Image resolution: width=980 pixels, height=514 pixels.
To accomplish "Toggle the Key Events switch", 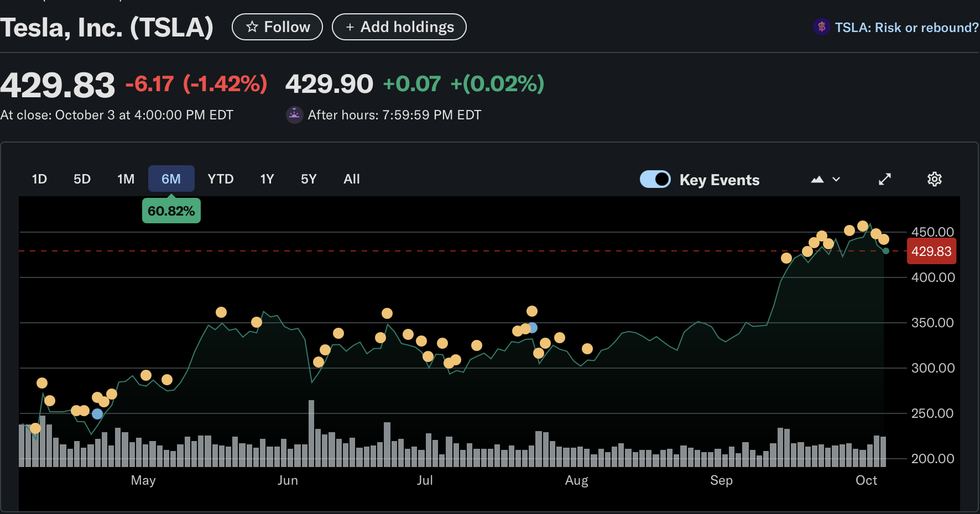I will (x=655, y=179).
